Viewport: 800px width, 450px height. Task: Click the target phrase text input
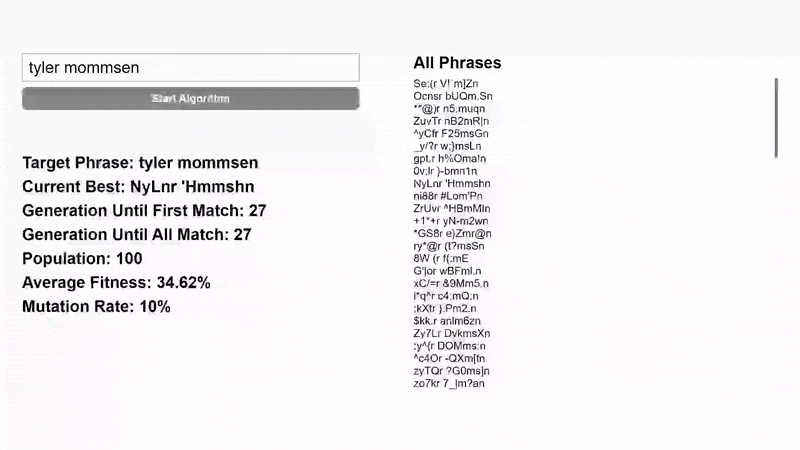(x=190, y=68)
